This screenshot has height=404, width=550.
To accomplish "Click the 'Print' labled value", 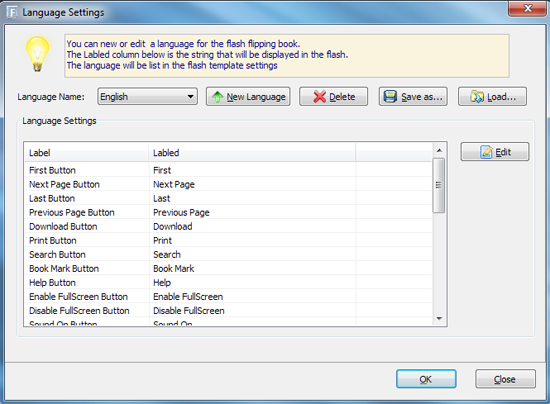I will click(x=163, y=240).
